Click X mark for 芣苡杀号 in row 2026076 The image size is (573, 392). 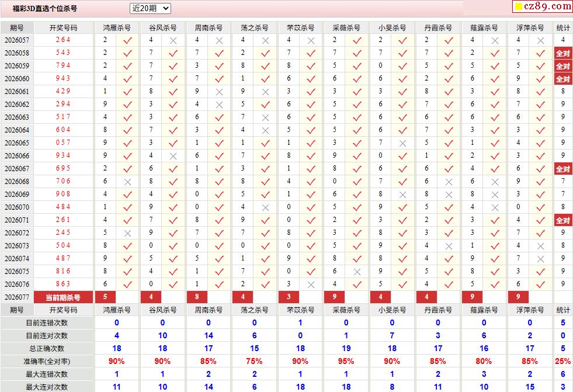point(311,285)
